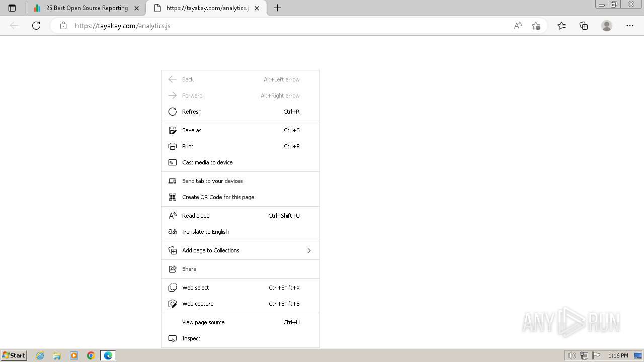644x362 pixels.
Task: Choose Share in the context menu
Action: (x=240, y=269)
